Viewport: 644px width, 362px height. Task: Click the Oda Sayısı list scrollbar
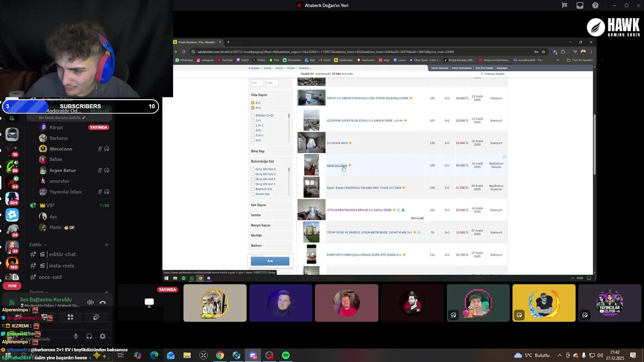pos(289,117)
